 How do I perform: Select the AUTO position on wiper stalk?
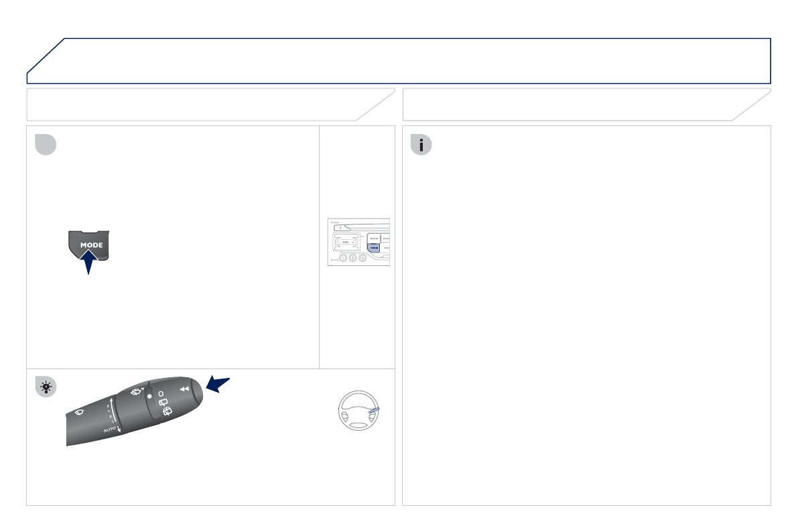109,430
